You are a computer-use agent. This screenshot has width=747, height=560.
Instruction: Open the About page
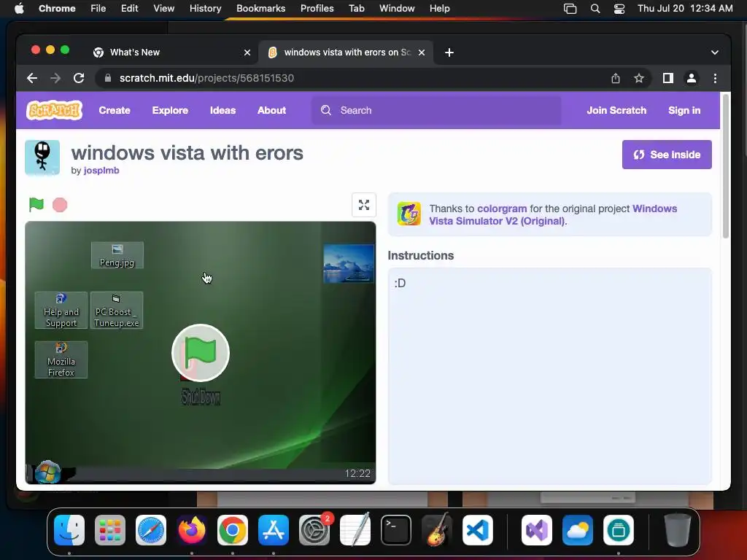pos(271,110)
